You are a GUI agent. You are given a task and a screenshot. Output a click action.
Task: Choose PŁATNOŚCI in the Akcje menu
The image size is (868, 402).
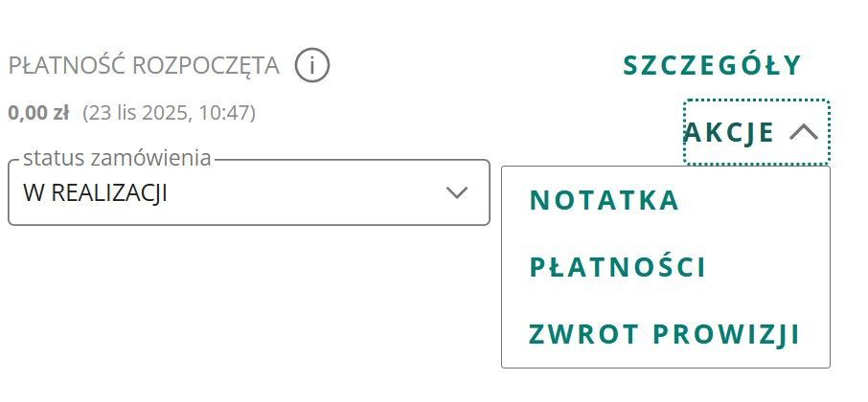[618, 268]
